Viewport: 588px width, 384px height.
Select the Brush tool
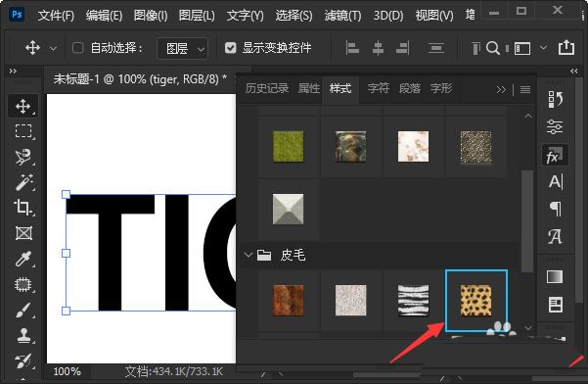(23, 311)
